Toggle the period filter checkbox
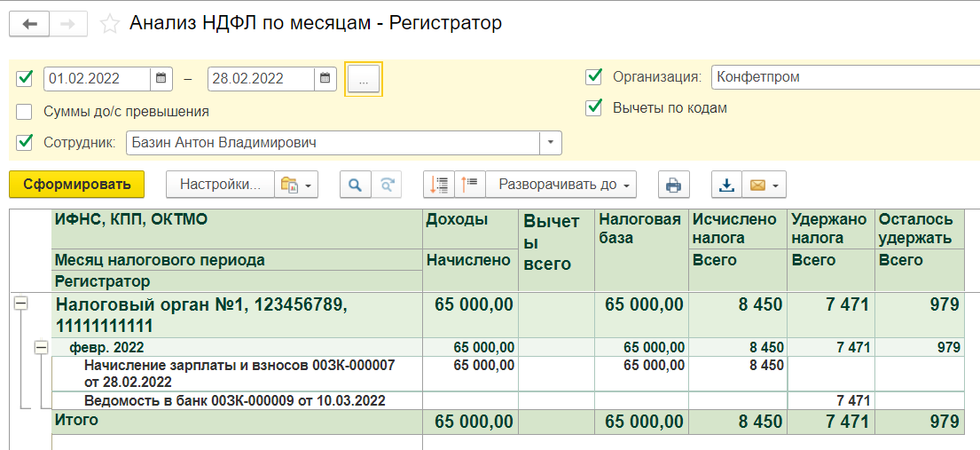The image size is (980, 450). 25,78
